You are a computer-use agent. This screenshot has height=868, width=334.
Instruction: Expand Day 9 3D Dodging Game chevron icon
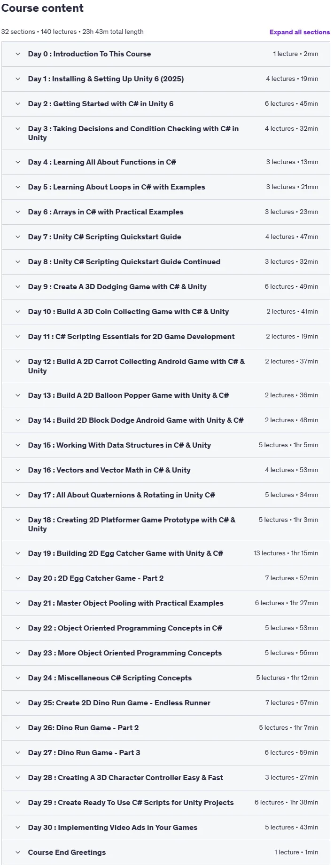click(x=18, y=287)
